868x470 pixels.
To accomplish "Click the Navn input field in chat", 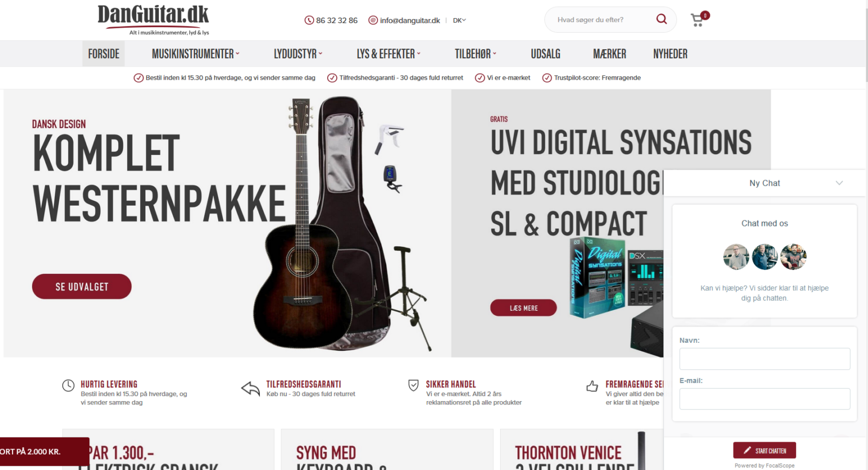I will tap(765, 359).
